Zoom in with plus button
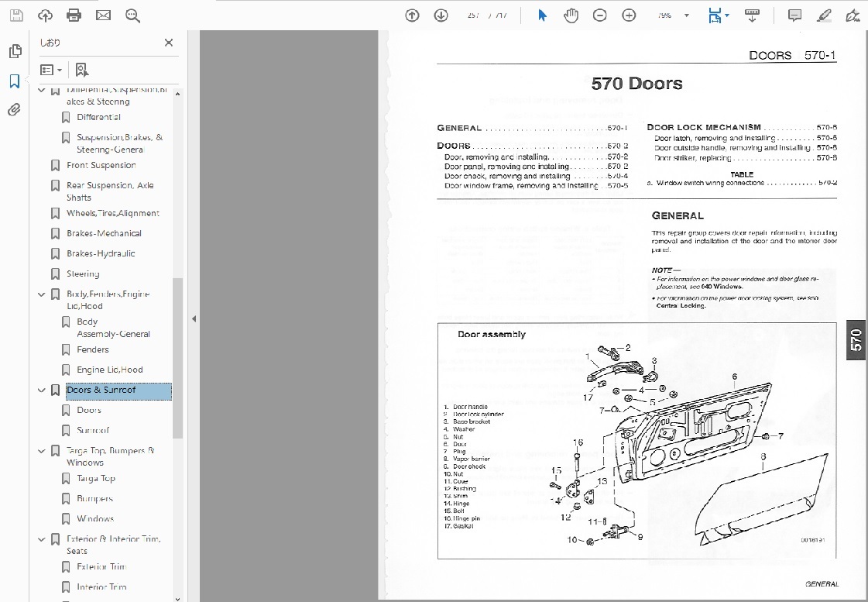The image size is (868, 602). (629, 15)
